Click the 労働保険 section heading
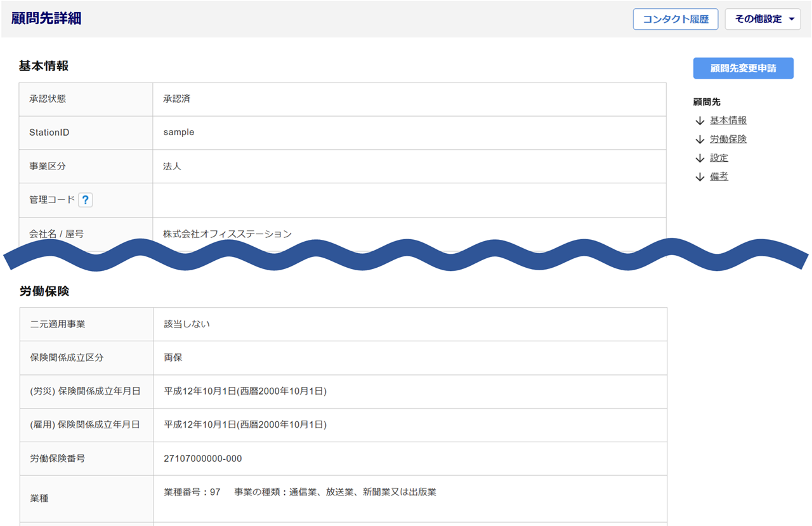 point(44,291)
